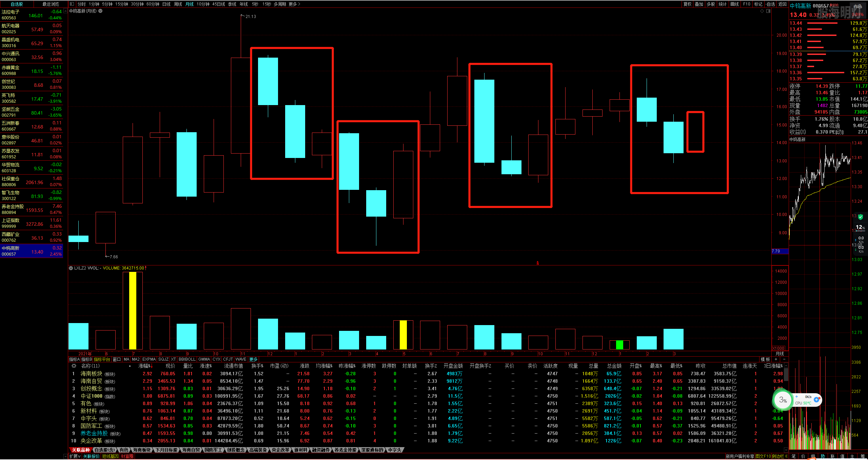Screen dimensions: 868x460
Task: Switch to the 自选股 tab
Action: [17, 4]
